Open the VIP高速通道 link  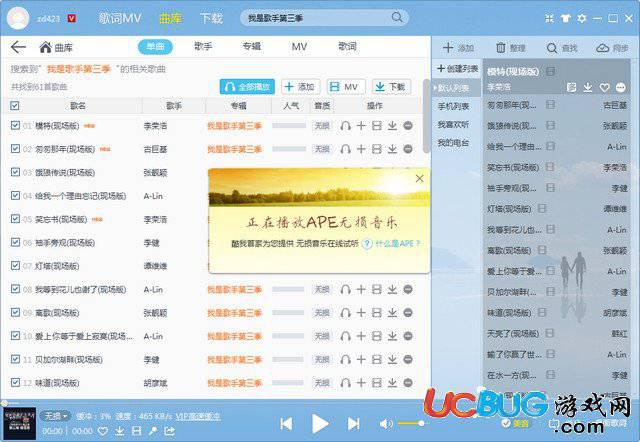(198, 416)
